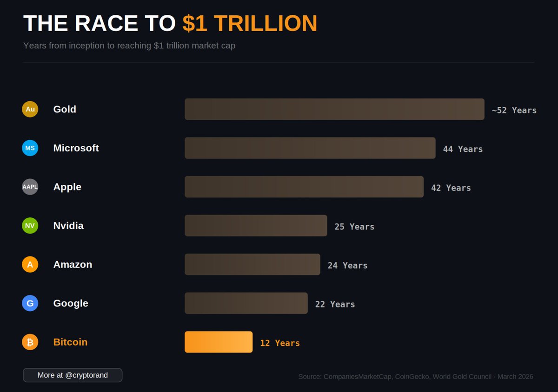Image resolution: width=558 pixels, height=392 pixels.
Task: Click the gray AAPL Apple icon
Action: tap(30, 187)
